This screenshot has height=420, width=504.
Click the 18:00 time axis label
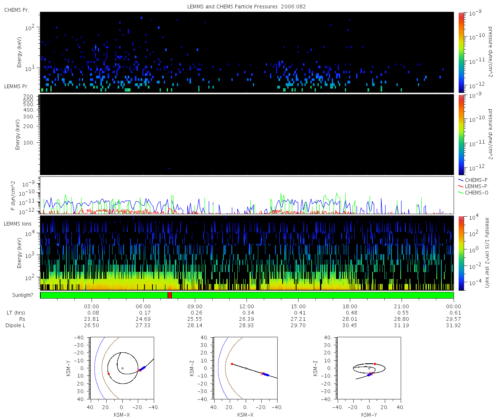coord(350,307)
